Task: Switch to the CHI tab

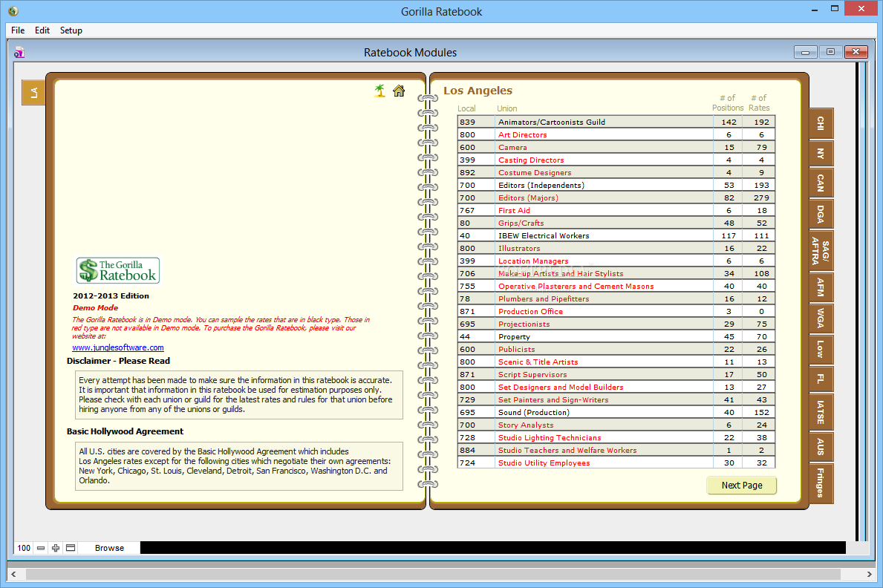Action: tap(821, 123)
